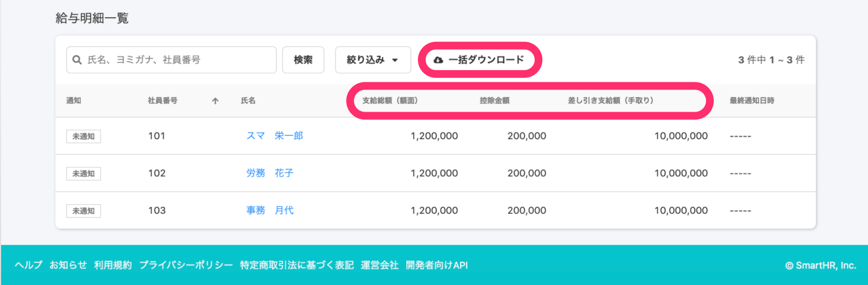
Task: Open the プライバシーポリシー footer link
Action: 186,265
